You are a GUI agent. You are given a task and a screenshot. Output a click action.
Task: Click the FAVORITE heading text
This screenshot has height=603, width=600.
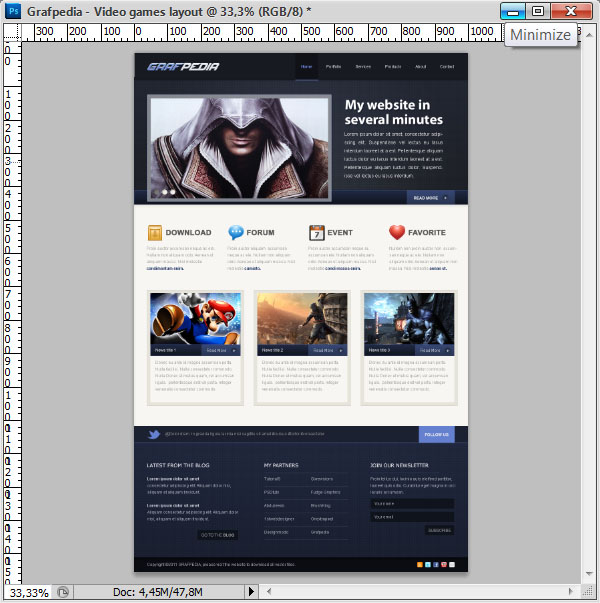point(427,233)
